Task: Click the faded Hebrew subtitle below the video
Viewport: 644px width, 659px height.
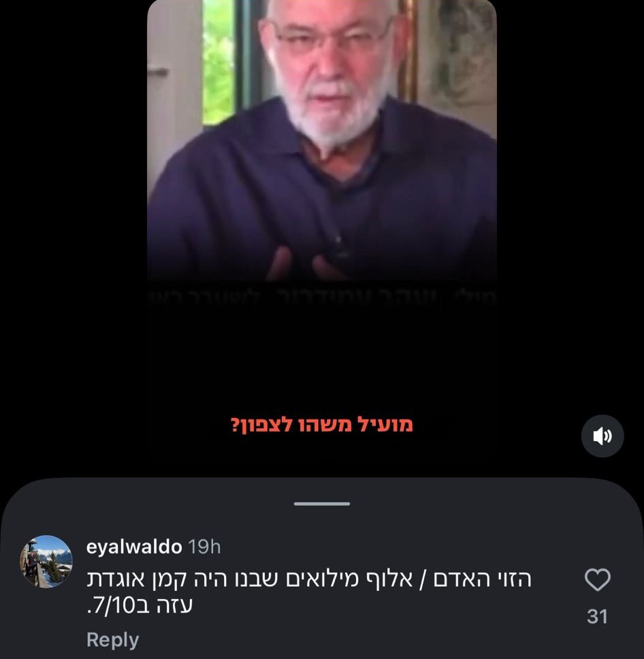Action: tap(322, 297)
